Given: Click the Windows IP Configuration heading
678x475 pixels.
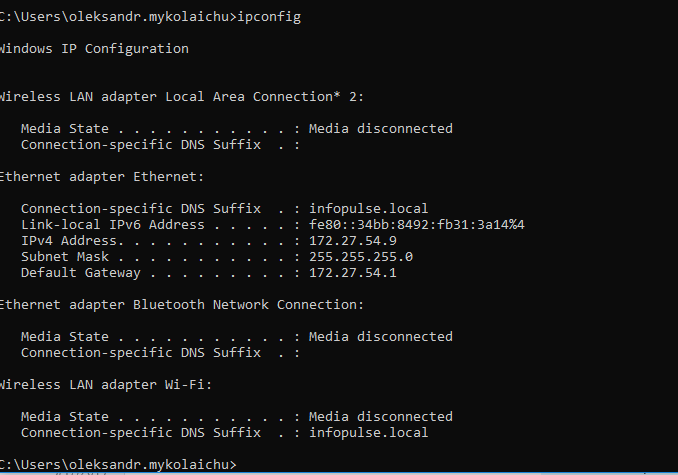Looking at the screenshot, I should [x=94, y=49].
